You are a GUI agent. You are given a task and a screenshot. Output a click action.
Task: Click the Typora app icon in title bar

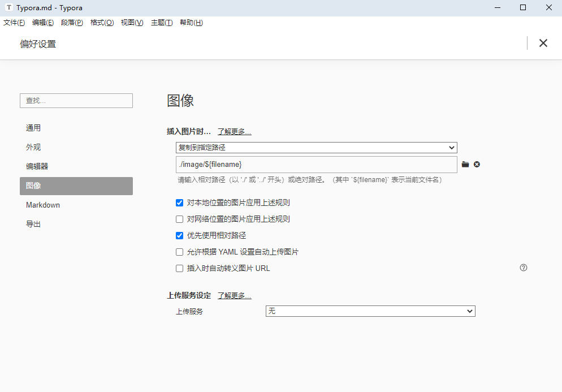coord(8,7)
